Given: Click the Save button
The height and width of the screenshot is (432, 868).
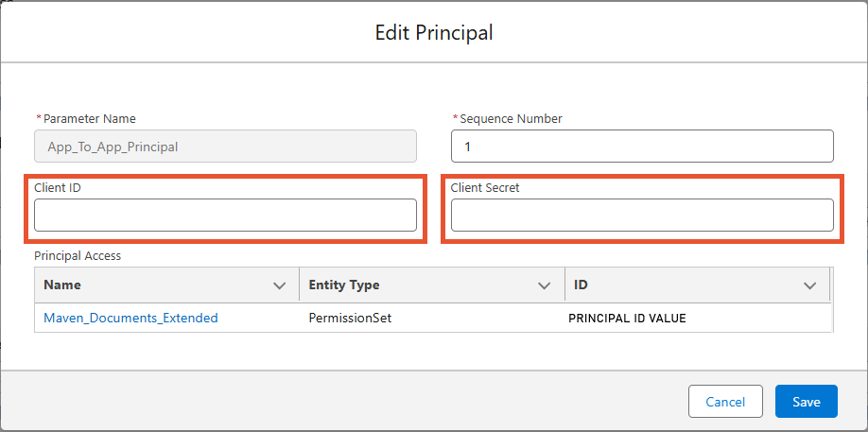Looking at the screenshot, I should click(806, 401).
